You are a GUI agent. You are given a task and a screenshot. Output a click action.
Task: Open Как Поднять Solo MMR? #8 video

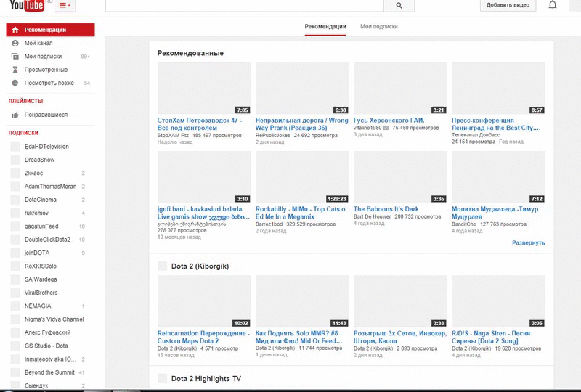(x=298, y=338)
